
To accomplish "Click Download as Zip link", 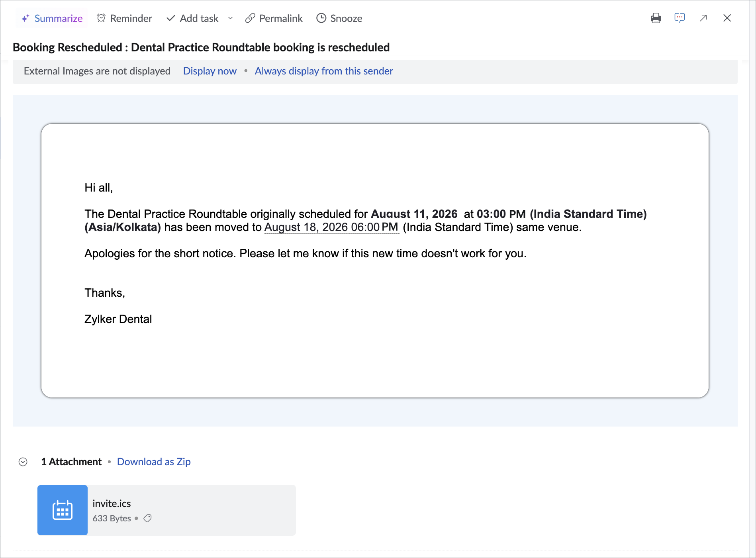I will coord(154,462).
